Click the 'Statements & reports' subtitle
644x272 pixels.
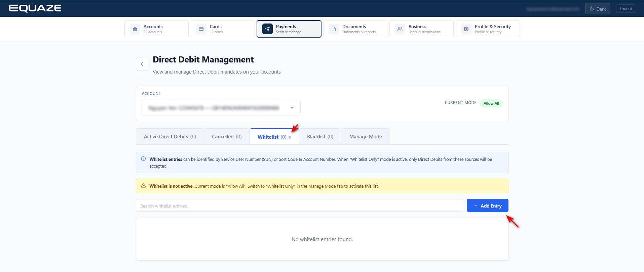[359, 32]
